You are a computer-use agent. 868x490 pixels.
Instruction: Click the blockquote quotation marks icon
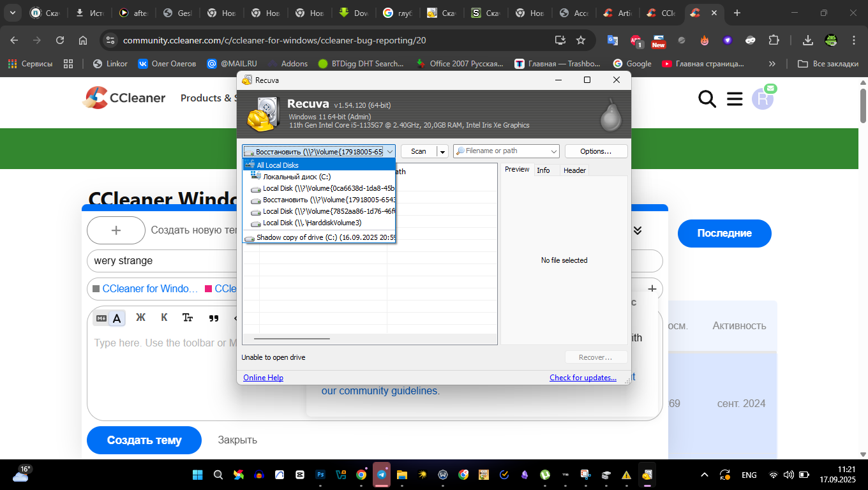click(214, 318)
